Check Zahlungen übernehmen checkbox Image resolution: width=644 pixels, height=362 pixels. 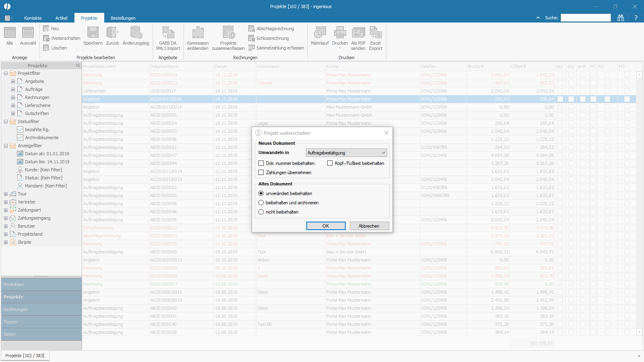click(261, 173)
